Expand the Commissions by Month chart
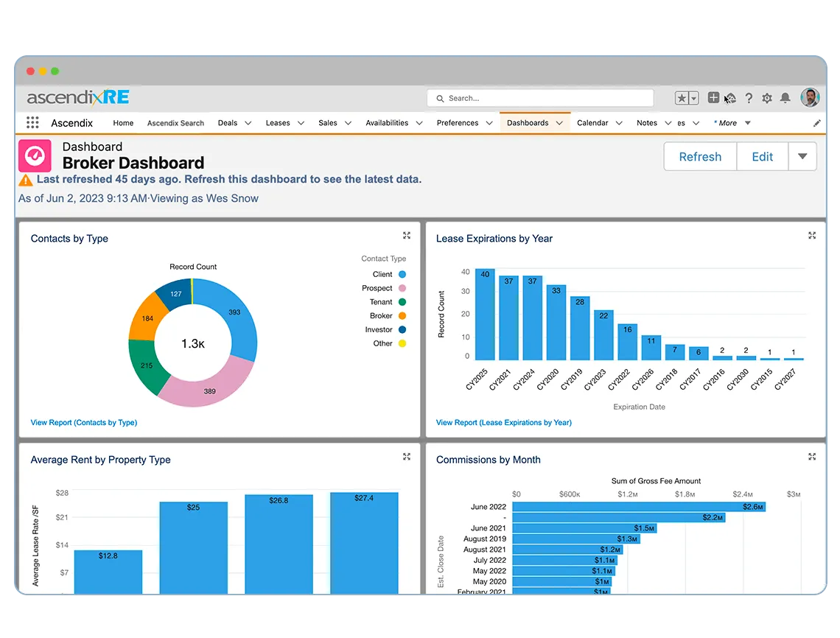Screen dimensions: 840x638 812,457
